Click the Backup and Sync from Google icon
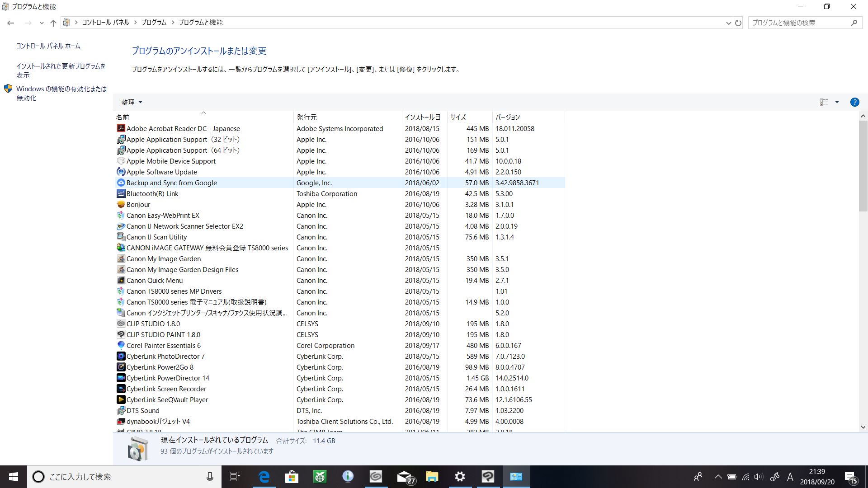The image size is (868, 488). [x=121, y=183]
